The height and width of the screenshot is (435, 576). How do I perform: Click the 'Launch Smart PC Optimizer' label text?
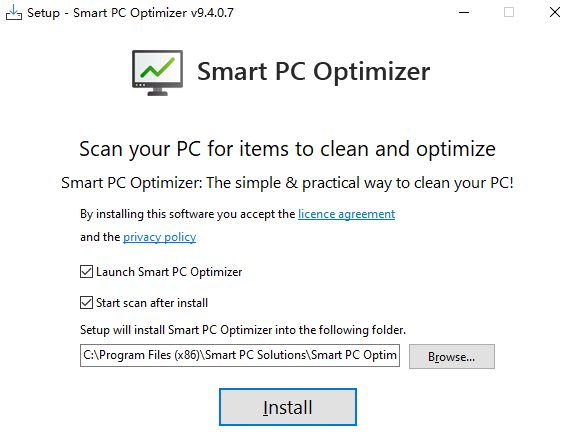pyautogui.click(x=169, y=272)
